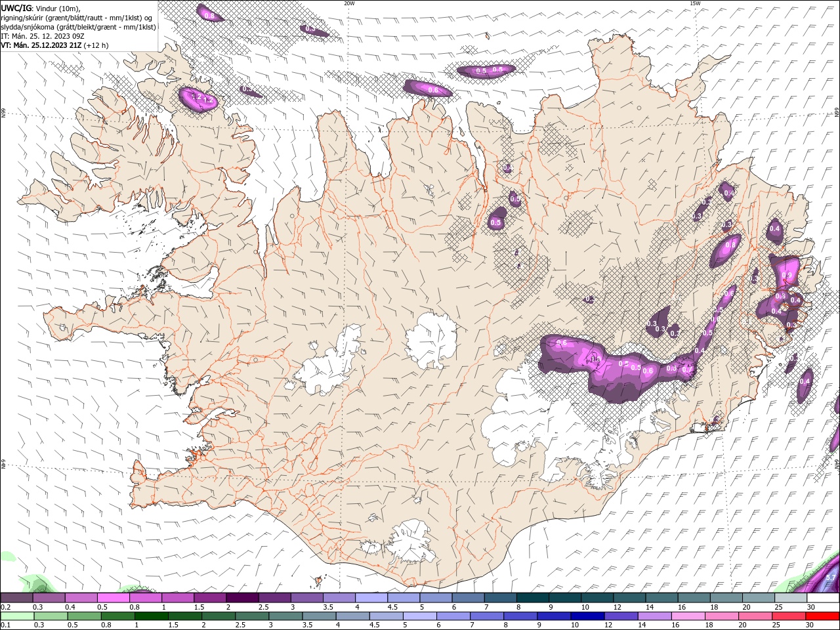Click the '3.5' label under the snow legend
This screenshot has height=630, width=840.
point(328,607)
